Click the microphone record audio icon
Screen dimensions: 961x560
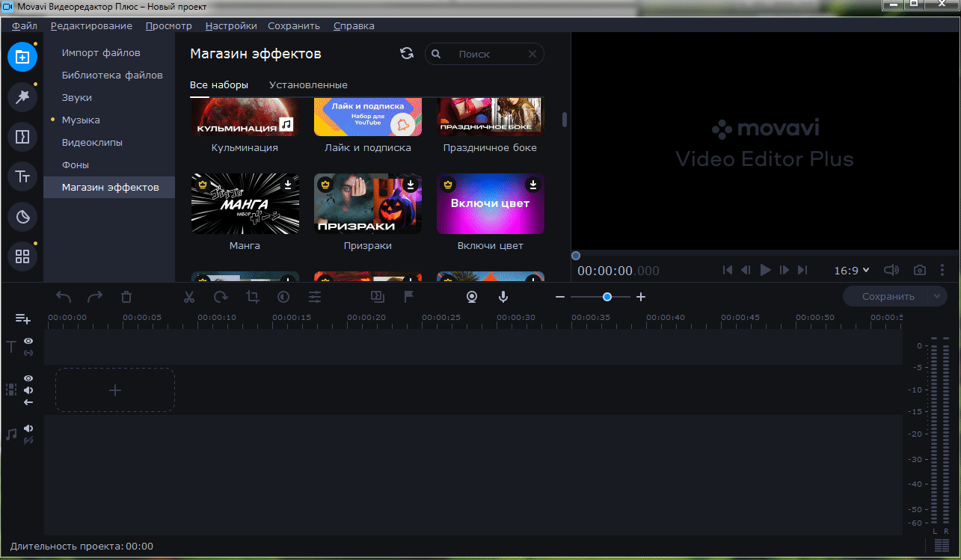click(x=503, y=297)
